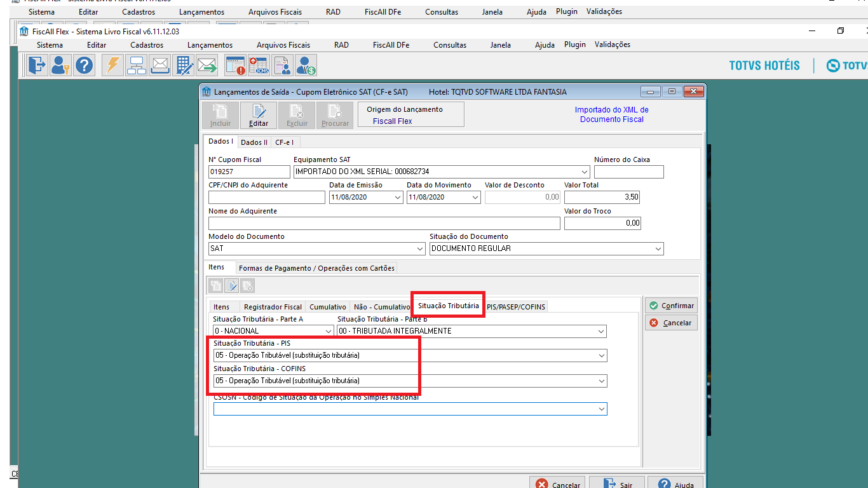Screen dimensions: 868x488
Task: Click the person with dollar sign icon
Action: click(x=306, y=65)
